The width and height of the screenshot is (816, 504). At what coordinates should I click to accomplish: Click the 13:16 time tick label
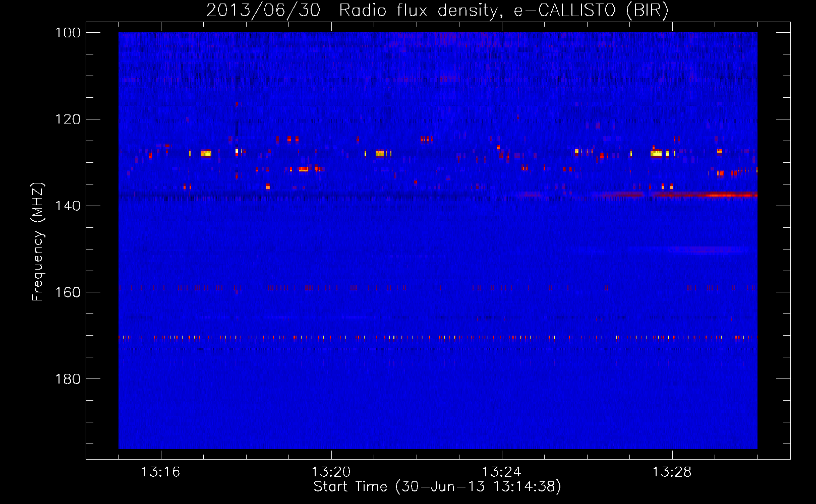point(160,472)
